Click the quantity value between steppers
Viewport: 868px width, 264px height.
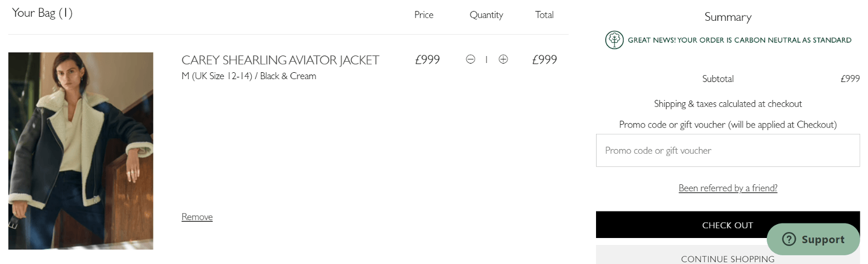[487, 59]
